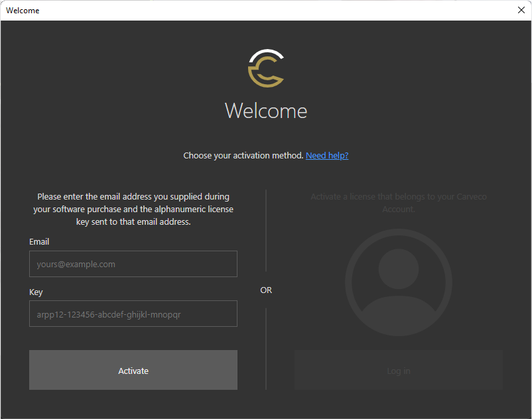Click the 'Choose your activation method.' text
Viewport: 532px width, 419px height.
click(243, 155)
